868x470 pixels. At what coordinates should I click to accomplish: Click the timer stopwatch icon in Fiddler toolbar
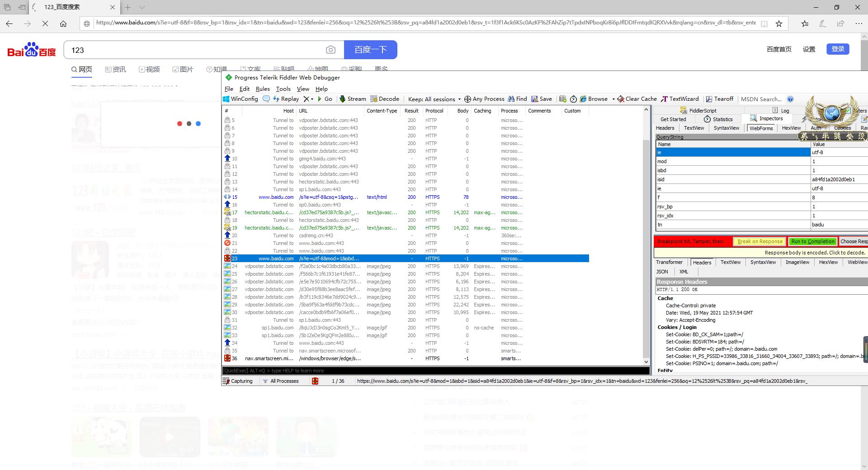click(x=573, y=99)
